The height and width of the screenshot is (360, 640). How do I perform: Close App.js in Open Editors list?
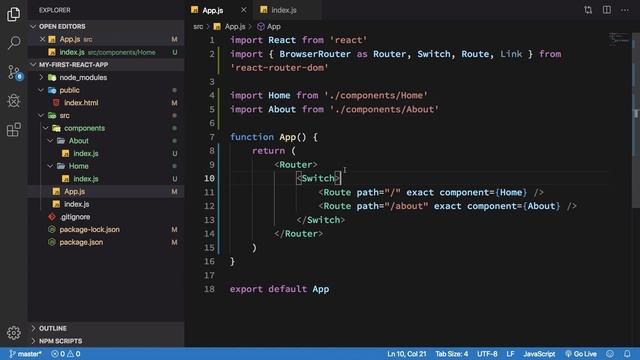coord(42,39)
